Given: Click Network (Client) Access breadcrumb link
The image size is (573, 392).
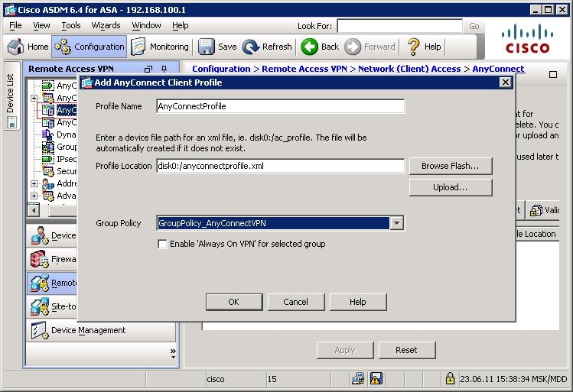Looking at the screenshot, I should (409, 69).
